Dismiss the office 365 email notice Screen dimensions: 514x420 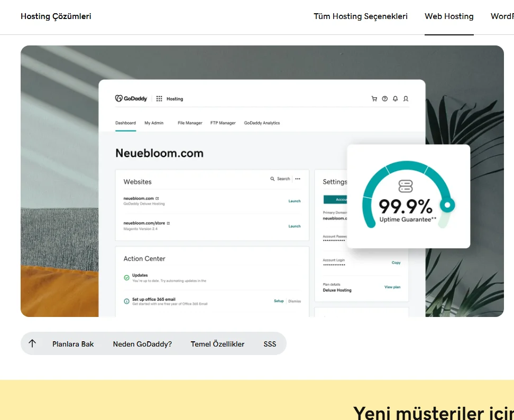click(x=295, y=301)
